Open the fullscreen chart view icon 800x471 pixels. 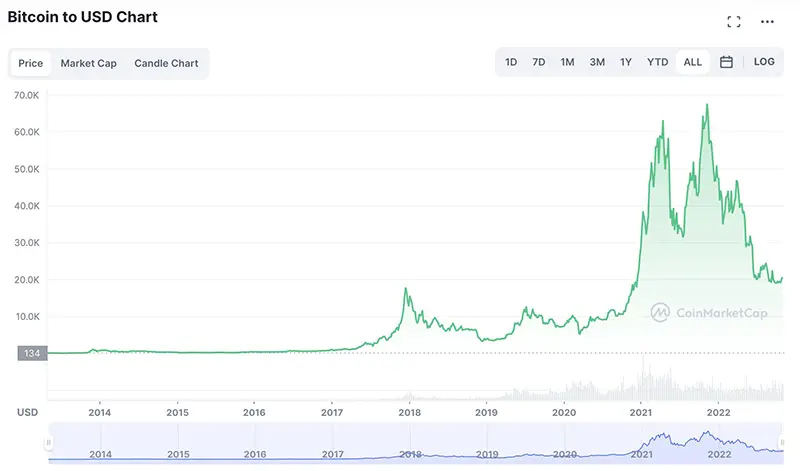tap(734, 21)
